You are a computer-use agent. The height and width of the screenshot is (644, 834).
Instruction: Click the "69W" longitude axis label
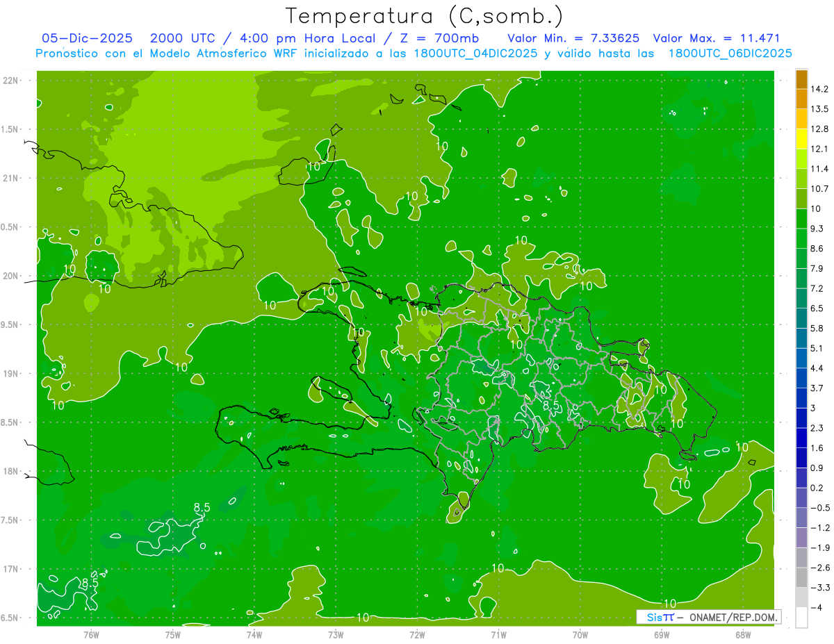point(662,634)
